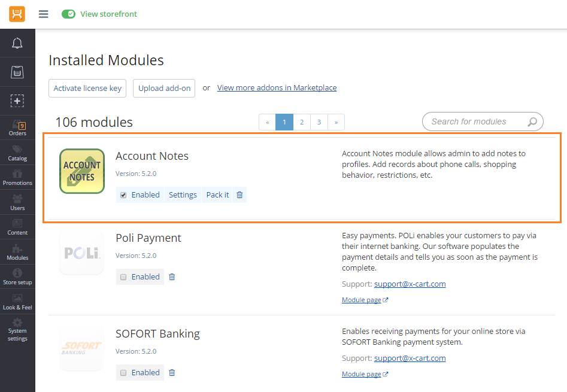Click the magnifier icon in module search
This screenshot has height=392, width=567.
coord(532,121)
